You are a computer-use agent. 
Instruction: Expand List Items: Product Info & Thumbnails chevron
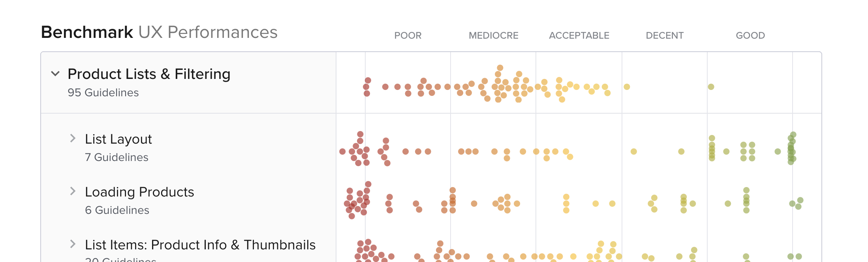(73, 244)
